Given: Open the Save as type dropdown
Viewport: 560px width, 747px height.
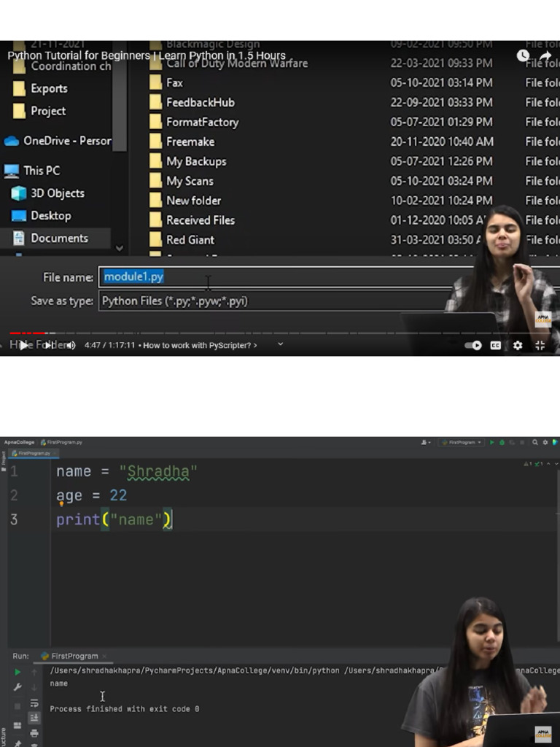Looking at the screenshot, I should pyautogui.click(x=277, y=301).
